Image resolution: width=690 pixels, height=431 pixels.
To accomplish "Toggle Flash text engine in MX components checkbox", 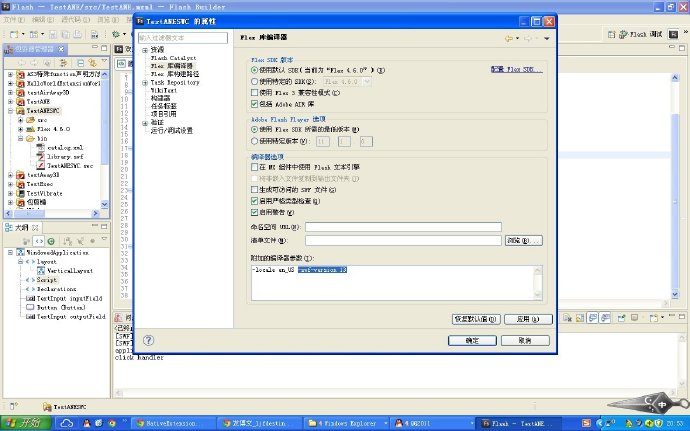I will point(254,167).
